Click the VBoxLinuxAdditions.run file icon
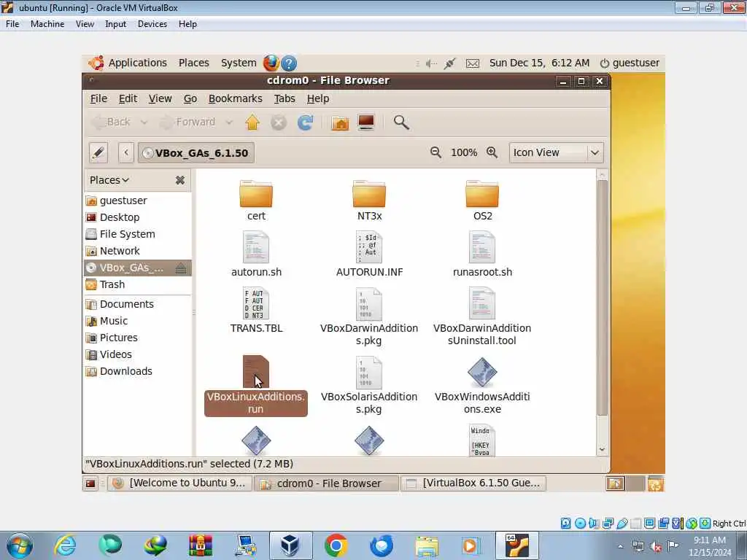The image size is (747, 560). (x=256, y=372)
